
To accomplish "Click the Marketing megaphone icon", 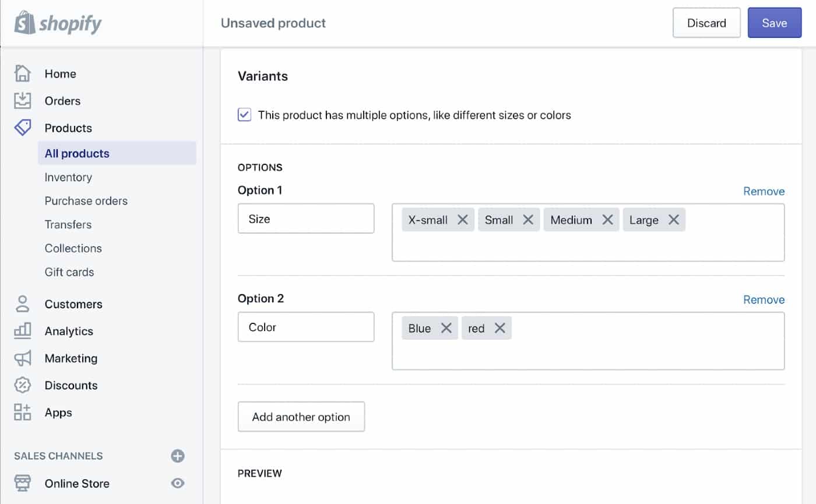I will (22, 358).
